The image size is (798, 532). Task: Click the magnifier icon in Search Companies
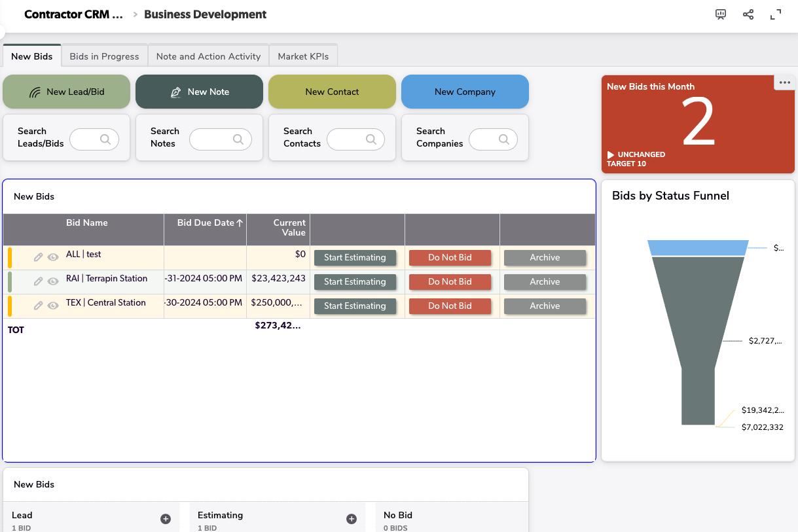pos(503,139)
